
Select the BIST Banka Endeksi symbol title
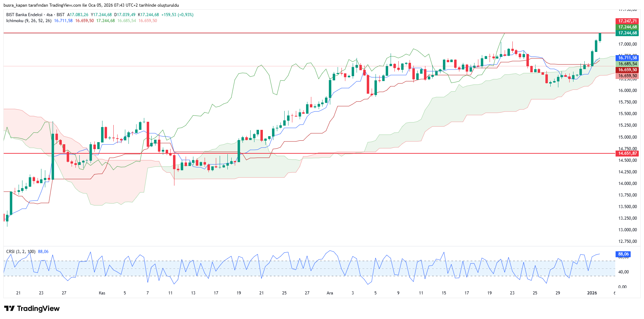click(24, 15)
